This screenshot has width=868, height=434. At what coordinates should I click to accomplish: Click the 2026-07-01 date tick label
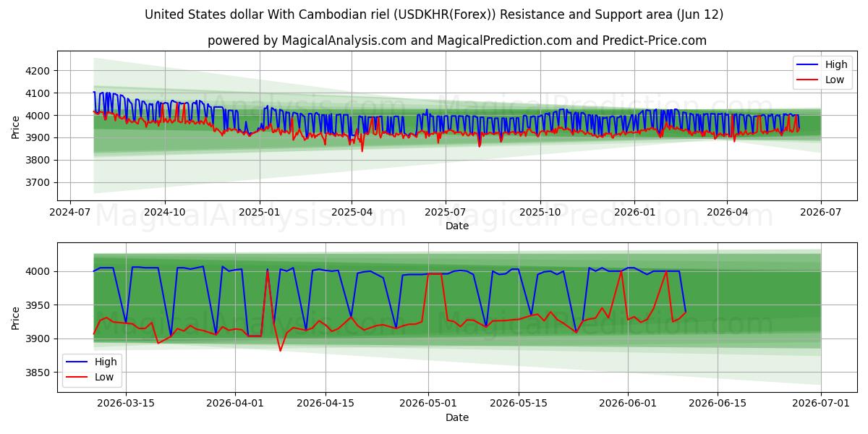[821, 404]
